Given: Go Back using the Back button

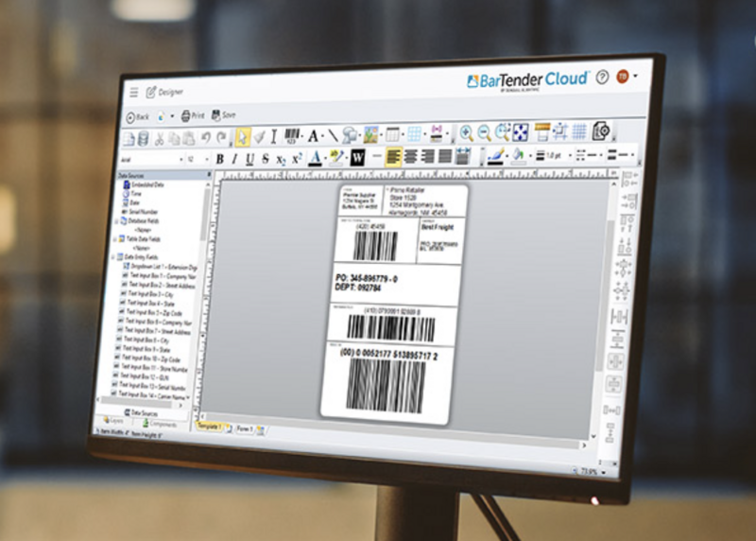Looking at the screenshot, I should [x=137, y=116].
